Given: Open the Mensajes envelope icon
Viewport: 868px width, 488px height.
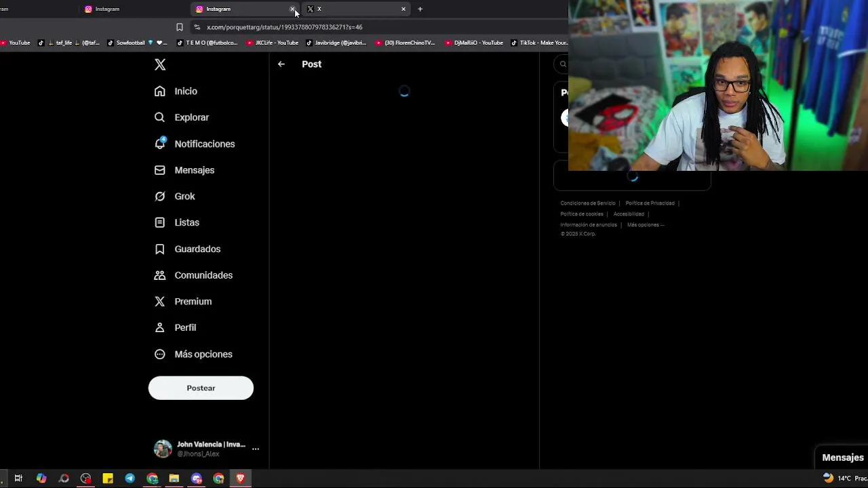Looking at the screenshot, I should (159, 170).
